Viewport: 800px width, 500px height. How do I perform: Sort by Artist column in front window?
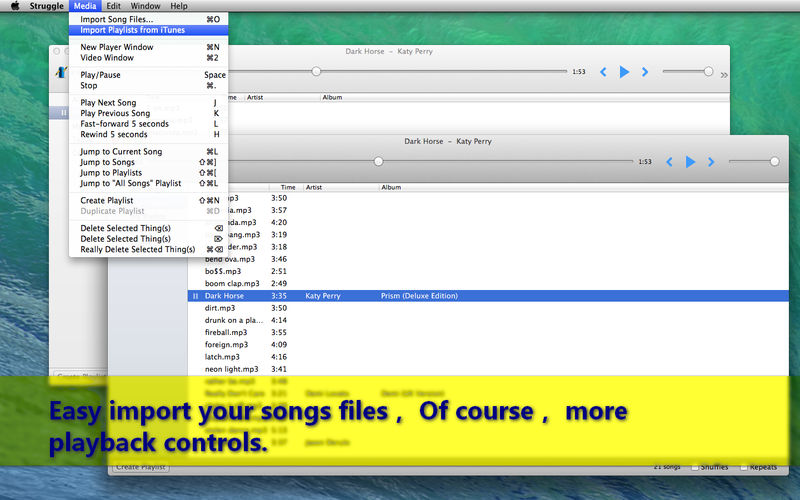(341, 187)
